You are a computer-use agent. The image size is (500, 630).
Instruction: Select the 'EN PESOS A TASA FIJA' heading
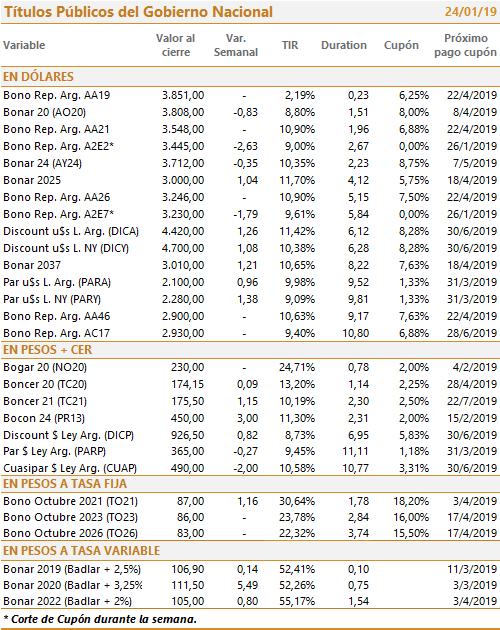65,484
